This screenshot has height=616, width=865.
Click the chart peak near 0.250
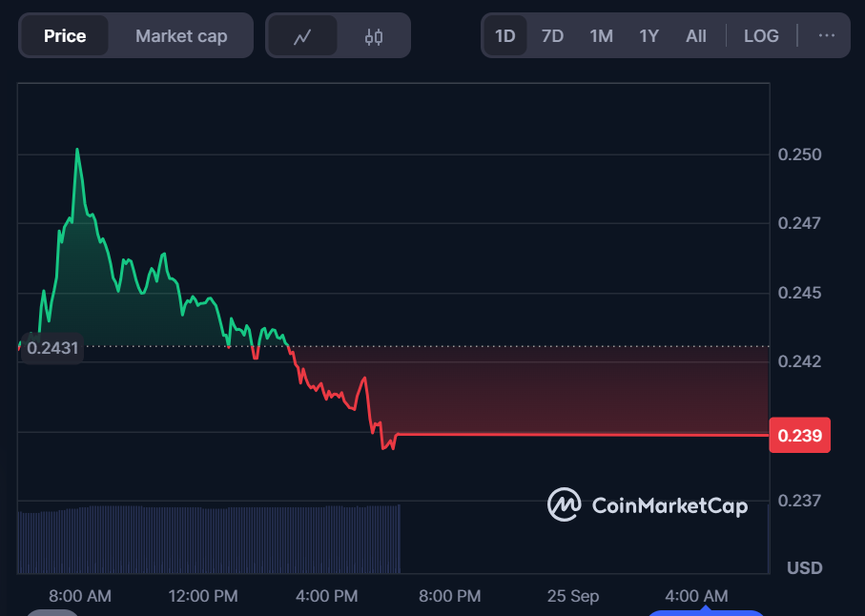coord(77,151)
